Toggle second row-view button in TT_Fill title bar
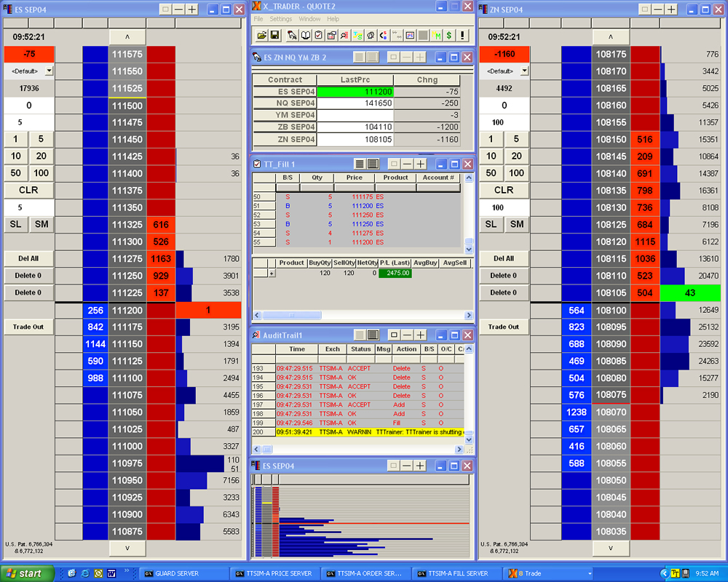 [x=372, y=164]
